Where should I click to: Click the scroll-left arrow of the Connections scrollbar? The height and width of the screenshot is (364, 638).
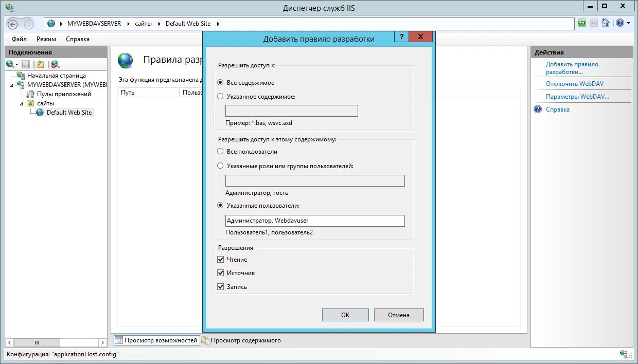point(10,342)
